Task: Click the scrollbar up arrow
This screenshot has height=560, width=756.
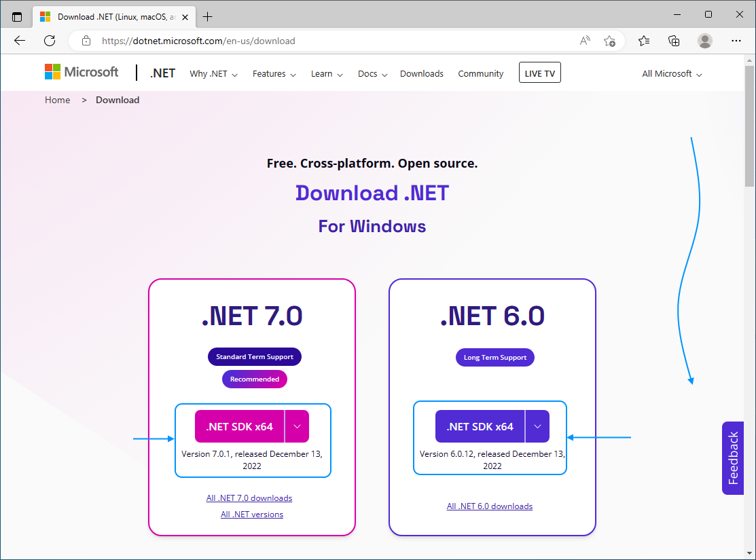Action: 749,60
